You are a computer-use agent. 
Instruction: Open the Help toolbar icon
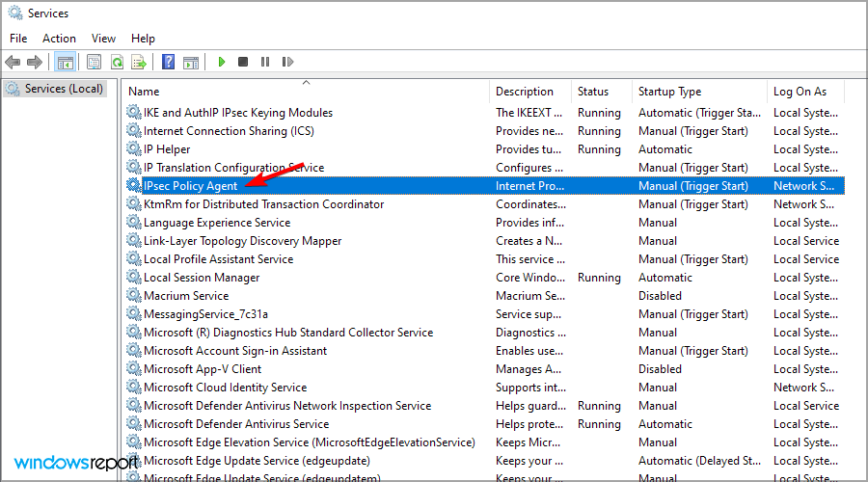pos(168,62)
